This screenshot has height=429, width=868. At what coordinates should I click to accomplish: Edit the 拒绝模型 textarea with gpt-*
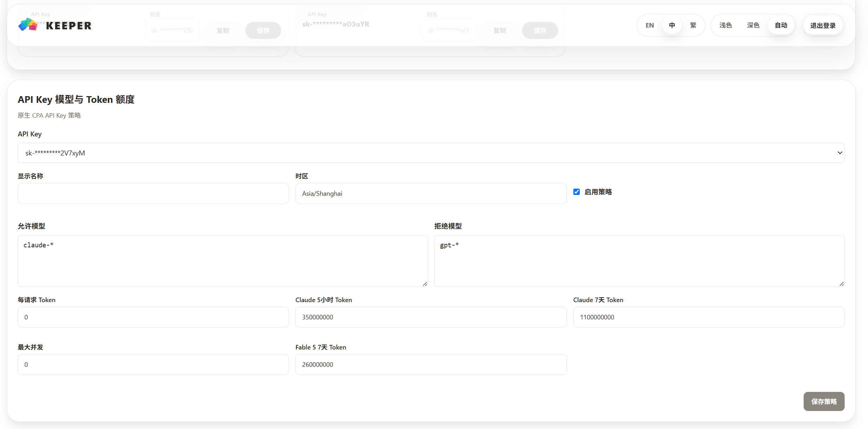coord(639,261)
